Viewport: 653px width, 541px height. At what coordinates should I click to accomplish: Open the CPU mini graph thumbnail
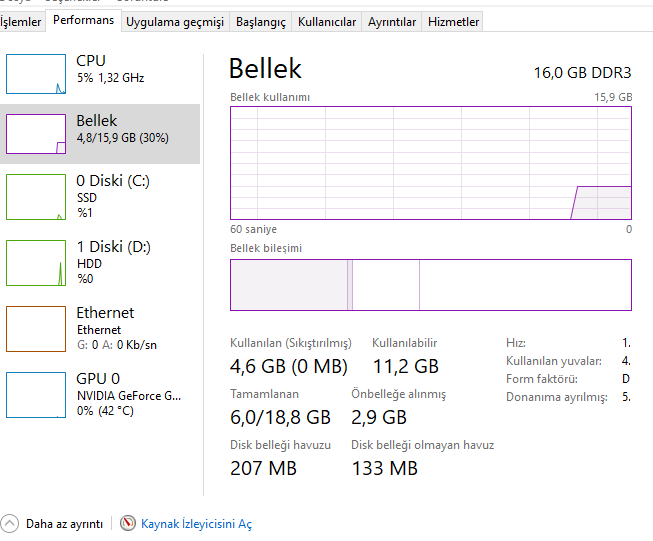[36, 74]
